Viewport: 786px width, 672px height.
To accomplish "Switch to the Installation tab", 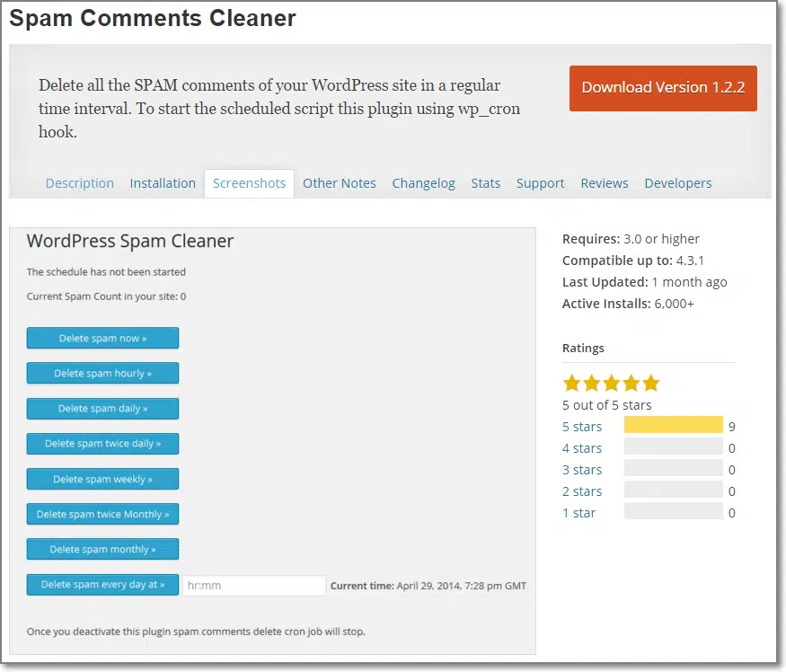I will pos(163,183).
